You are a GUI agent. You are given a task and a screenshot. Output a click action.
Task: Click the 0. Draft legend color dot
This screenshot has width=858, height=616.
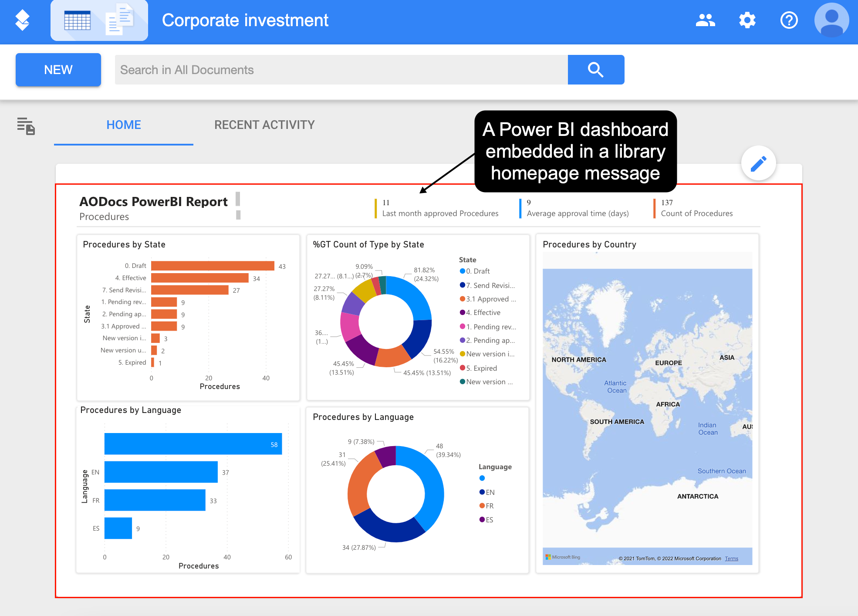[463, 271]
